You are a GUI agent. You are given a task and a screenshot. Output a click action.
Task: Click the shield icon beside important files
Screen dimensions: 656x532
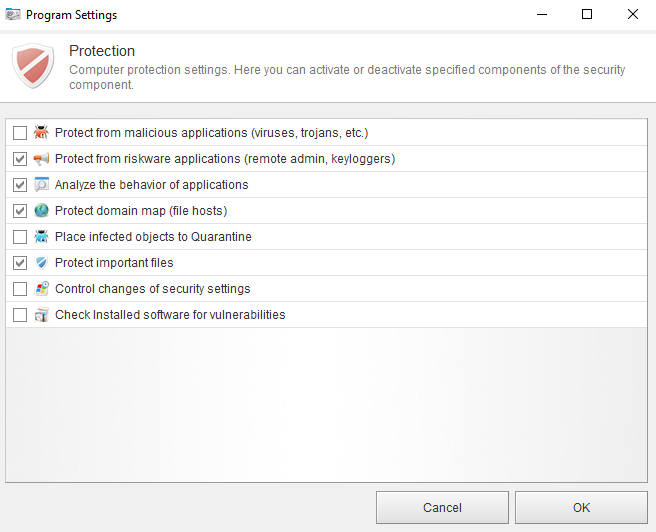41,263
